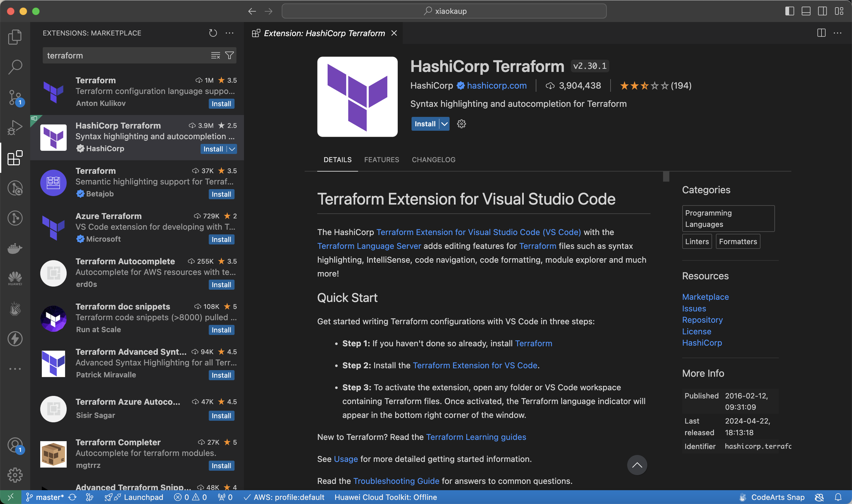Select the Linters category tag
Image resolution: width=852 pixels, height=504 pixels.
tap(697, 241)
